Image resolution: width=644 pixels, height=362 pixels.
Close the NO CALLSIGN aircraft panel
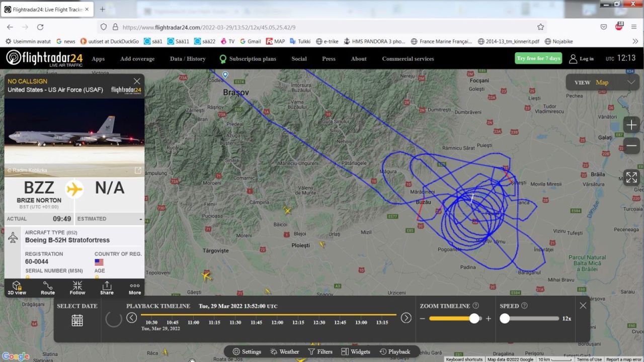pyautogui.click(x=137, y=81)
